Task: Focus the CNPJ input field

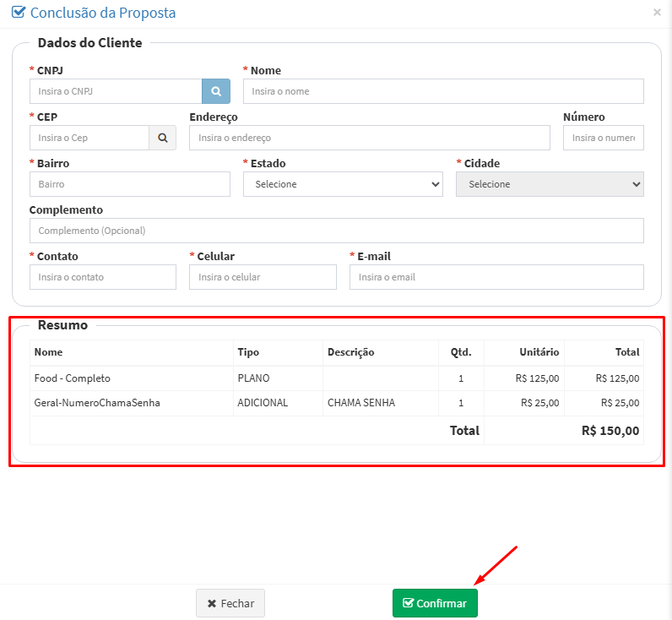Action: tap(116, 91)
